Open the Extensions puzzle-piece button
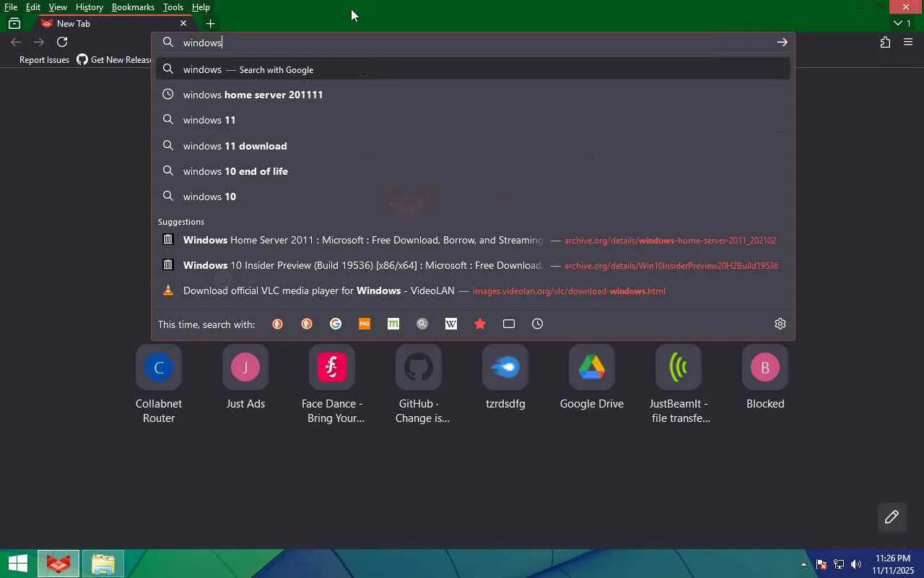 [885, 42]
